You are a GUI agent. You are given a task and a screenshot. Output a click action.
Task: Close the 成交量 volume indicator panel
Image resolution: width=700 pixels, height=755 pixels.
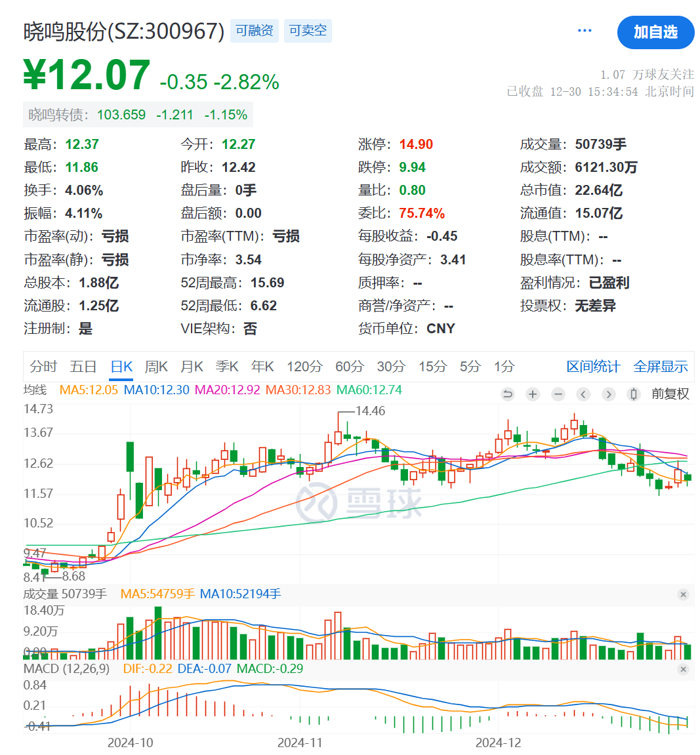(x=683, y=595)
